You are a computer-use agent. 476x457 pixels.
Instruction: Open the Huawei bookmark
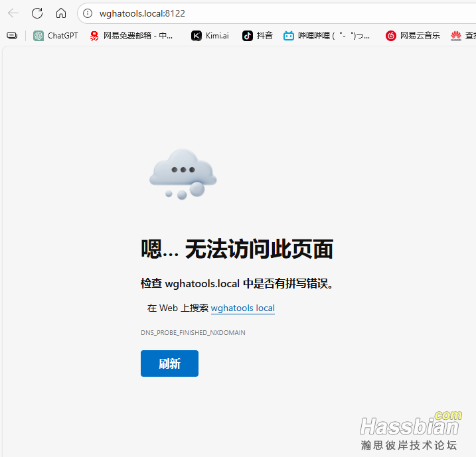(x=462, y=36)
